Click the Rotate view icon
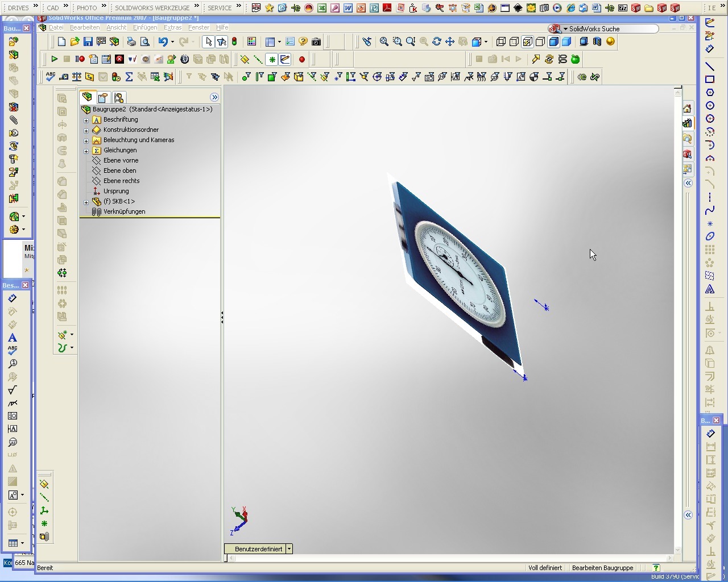Image resolution: width=728 pixels, height=582 pixels. click(437, 41)
